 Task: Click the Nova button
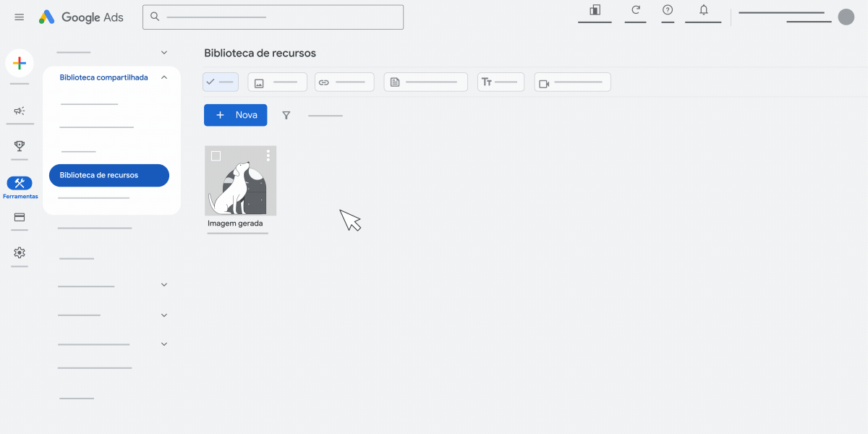coord(235,115)
